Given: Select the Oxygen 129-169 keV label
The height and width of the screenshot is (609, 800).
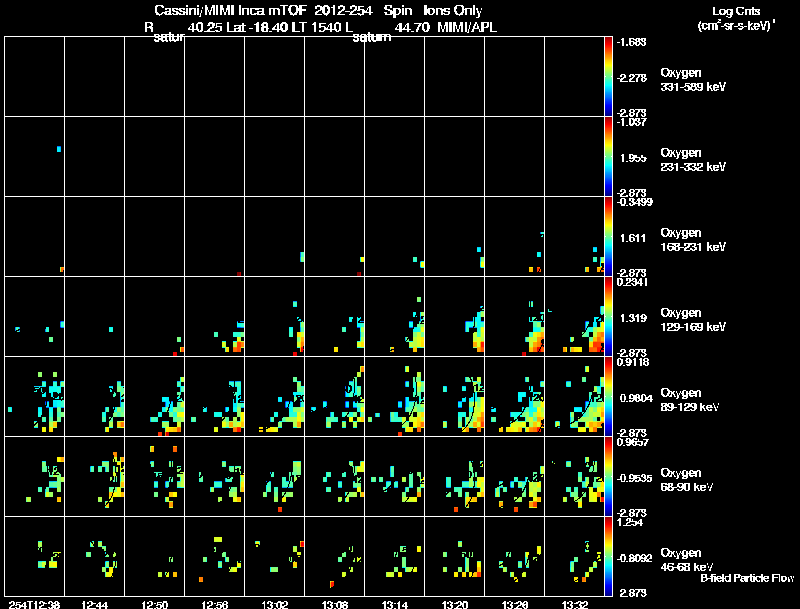Looking at the screenshot, I should pos(693,320).
